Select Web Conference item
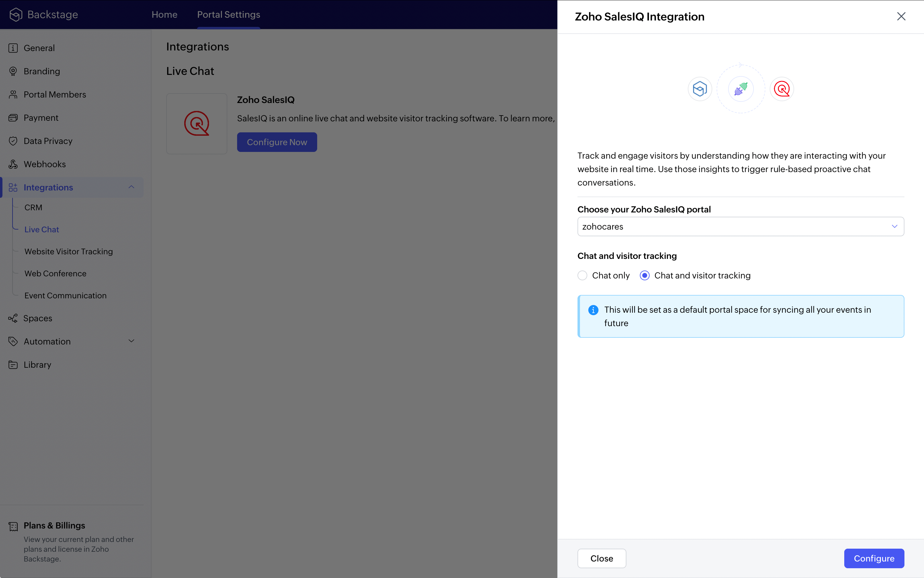 (x=55, y=274)
